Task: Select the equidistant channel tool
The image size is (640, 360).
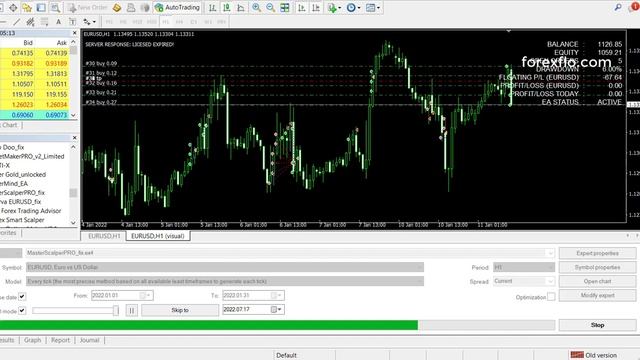Action: (30, 22)
